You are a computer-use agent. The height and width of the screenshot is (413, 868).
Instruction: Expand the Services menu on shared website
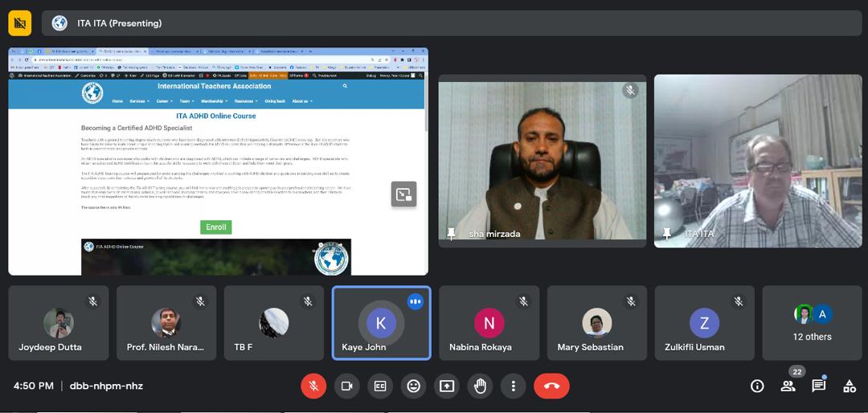click(140, 101)
